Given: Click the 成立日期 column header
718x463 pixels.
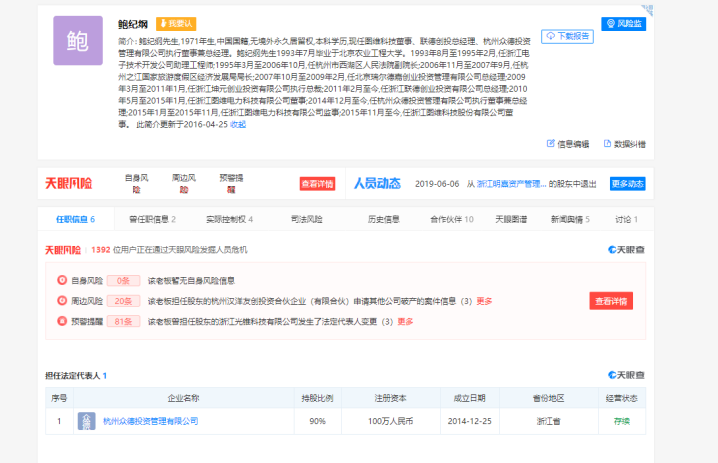Looking at the screenshot, I should [x=470, y=398].
